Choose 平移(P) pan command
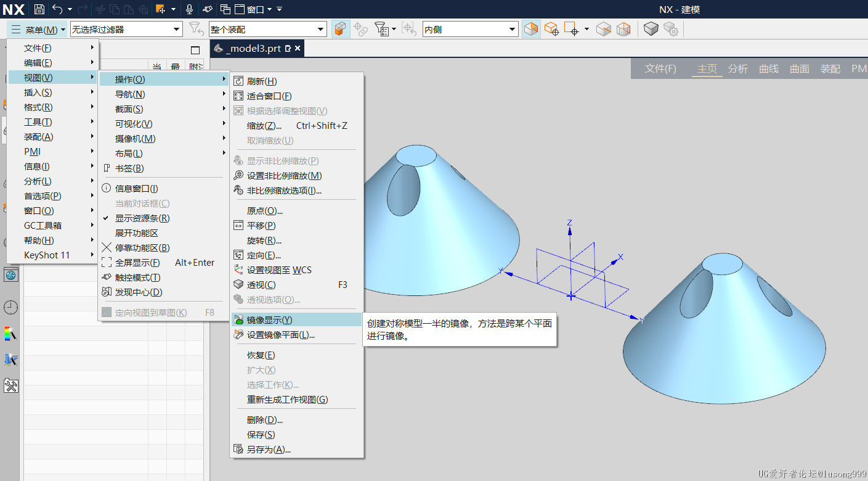Viewport: 868px width, 481px height. click(297, 226)
